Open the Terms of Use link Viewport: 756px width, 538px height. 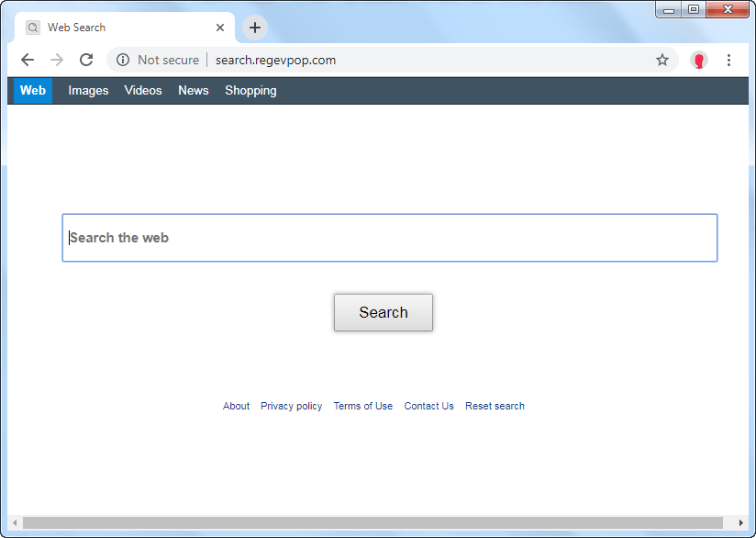click(362, 406)
